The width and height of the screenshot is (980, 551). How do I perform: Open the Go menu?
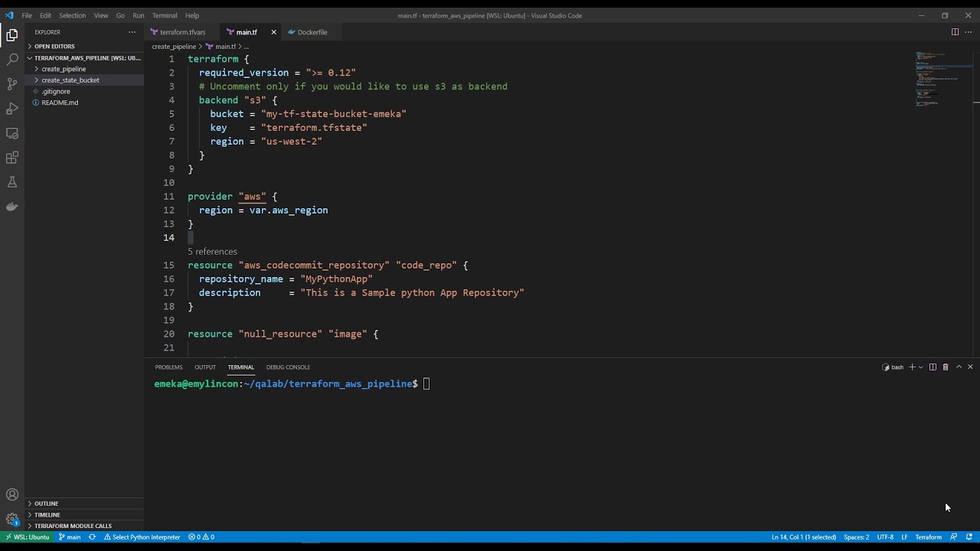[x=120, y=15]
